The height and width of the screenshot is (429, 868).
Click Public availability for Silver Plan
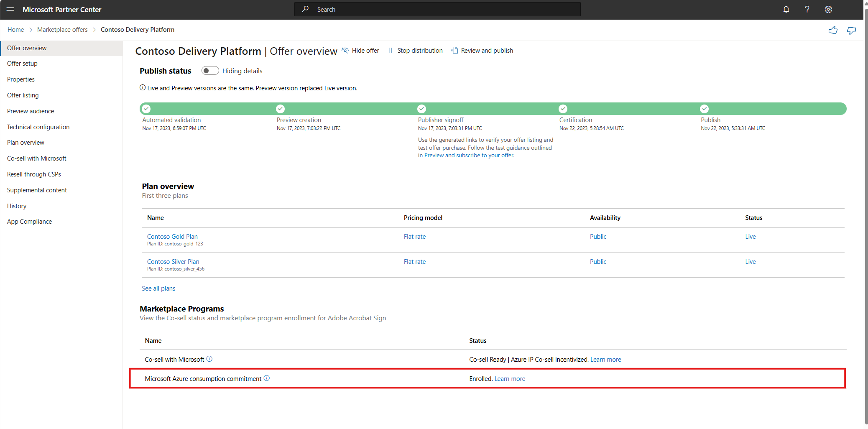(x=598, y=262)
